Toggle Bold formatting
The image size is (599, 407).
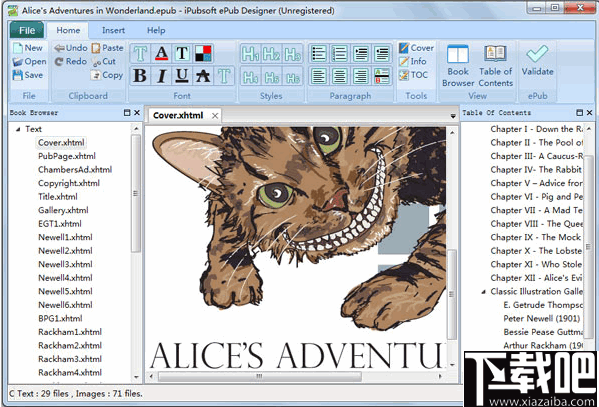(140, 76)
